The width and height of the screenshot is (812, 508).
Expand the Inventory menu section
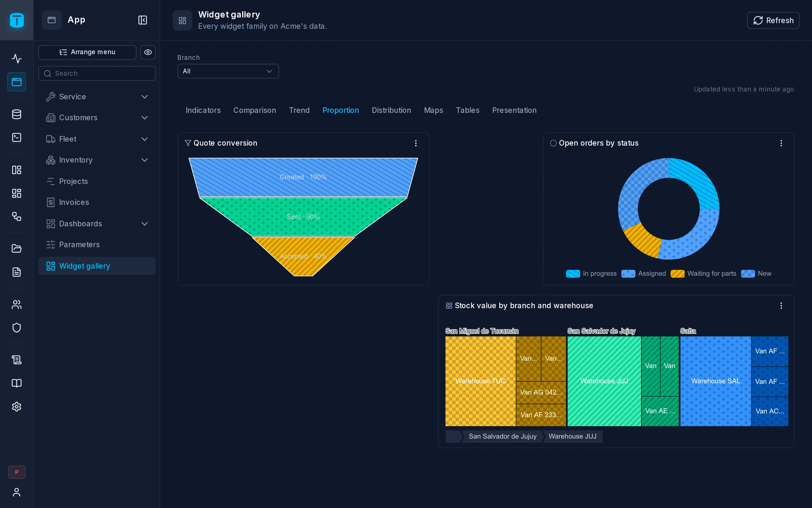click(97, 160)
